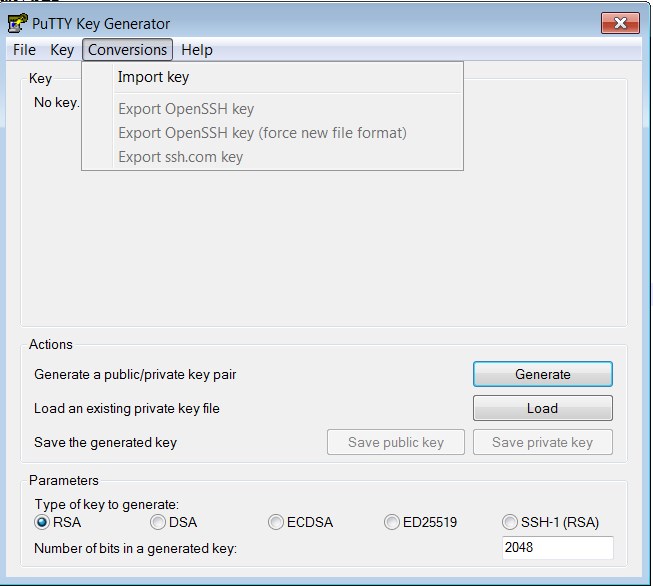
Task: Click 'Type of key to generate:' label
Action: pos(107,504)
